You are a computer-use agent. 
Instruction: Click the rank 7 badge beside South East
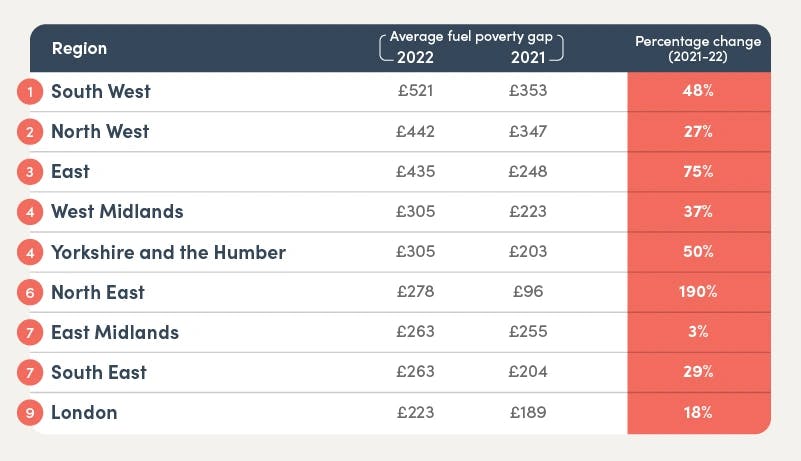30,372
